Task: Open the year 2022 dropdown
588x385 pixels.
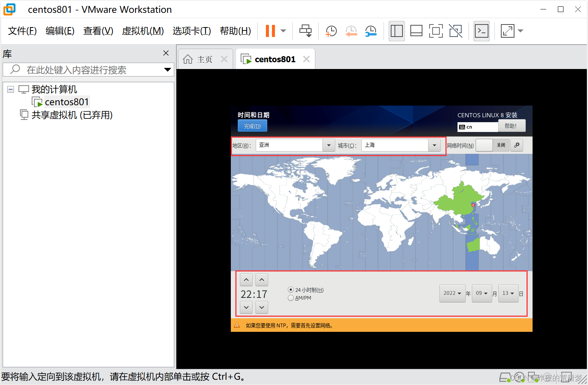Action: (452, 293)
